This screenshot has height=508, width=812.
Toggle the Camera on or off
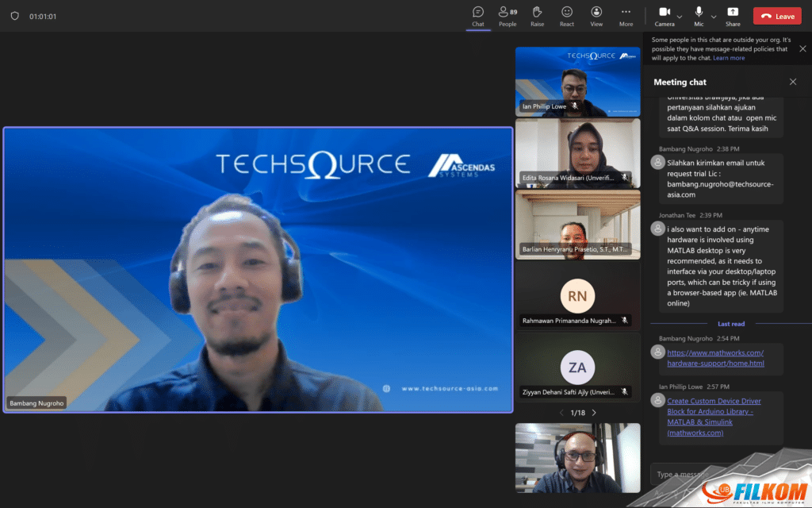(x=665, y=13)
